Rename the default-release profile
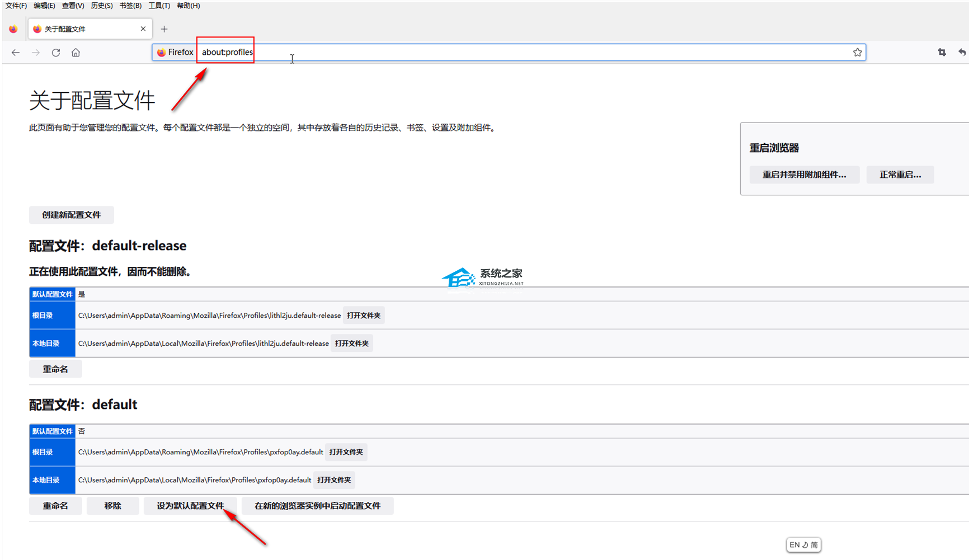The image size is (969, 560). point(55,369)
